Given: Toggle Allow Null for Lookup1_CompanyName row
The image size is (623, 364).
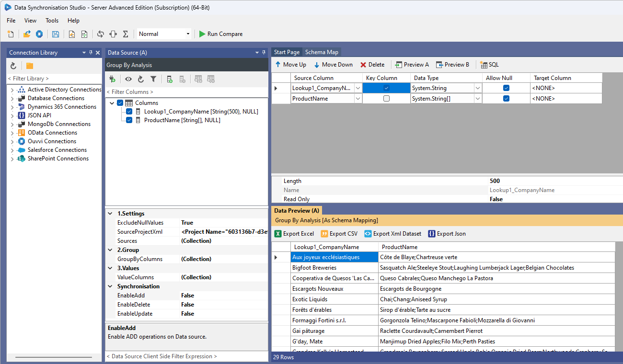Looking at the screenshot, I should pos(506,88).
